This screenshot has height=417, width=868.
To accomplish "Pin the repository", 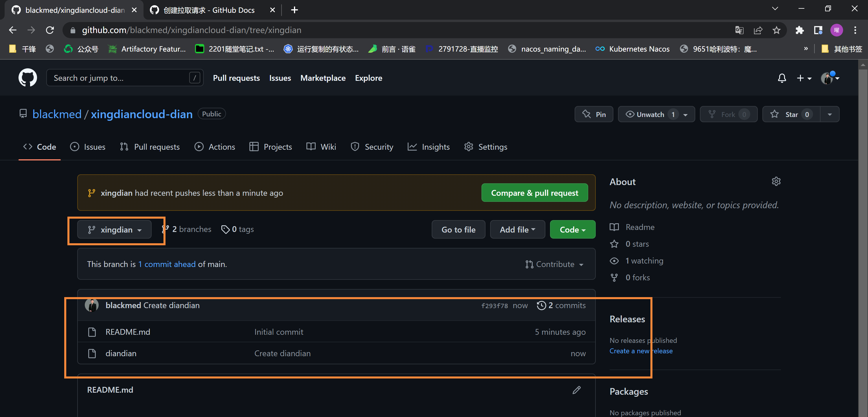I will point(594,114).
